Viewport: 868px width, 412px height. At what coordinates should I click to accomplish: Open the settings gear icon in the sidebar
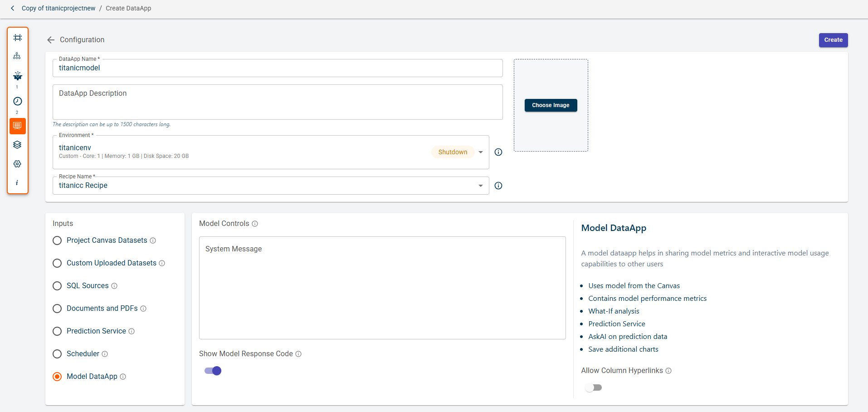click(x=17, y=164)
